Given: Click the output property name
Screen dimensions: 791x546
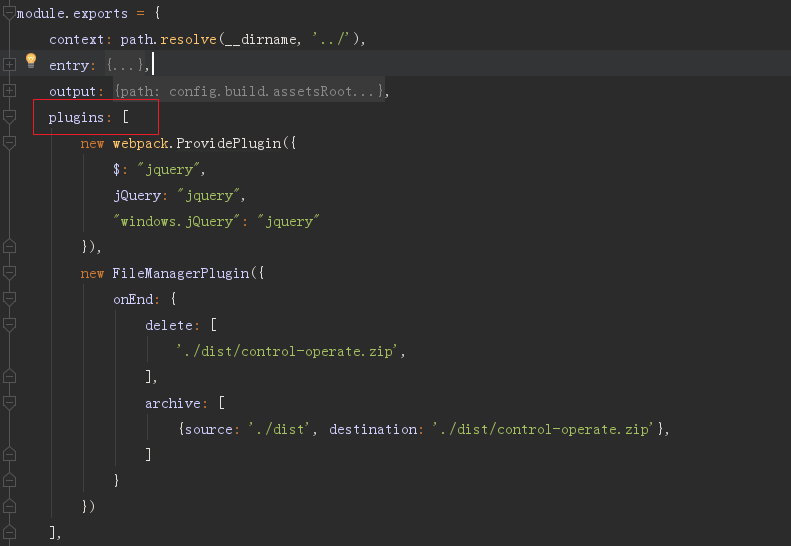Looking at the screenshot, I should pos(73,91).
